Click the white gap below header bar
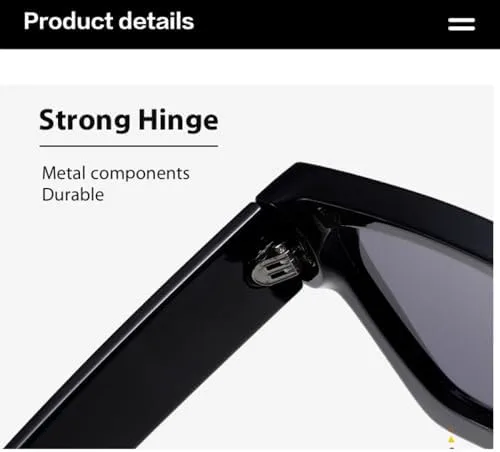500x452 pixels. (x=250, y=67)
